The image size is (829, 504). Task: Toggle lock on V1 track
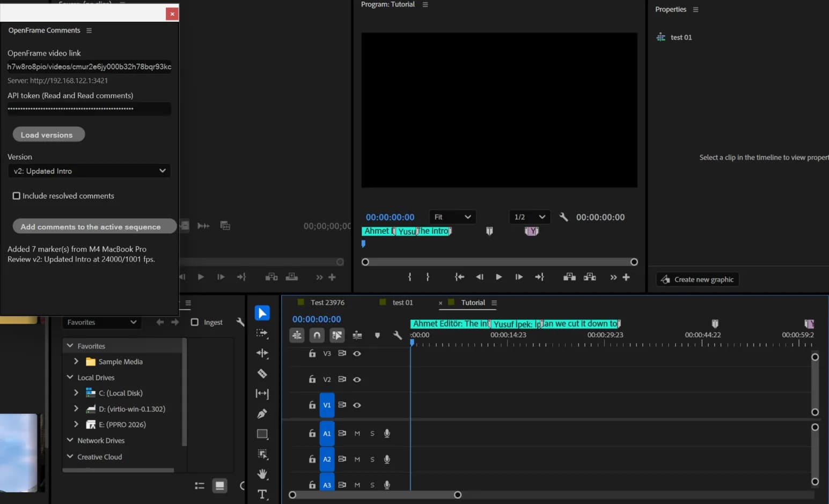[312, 405]
